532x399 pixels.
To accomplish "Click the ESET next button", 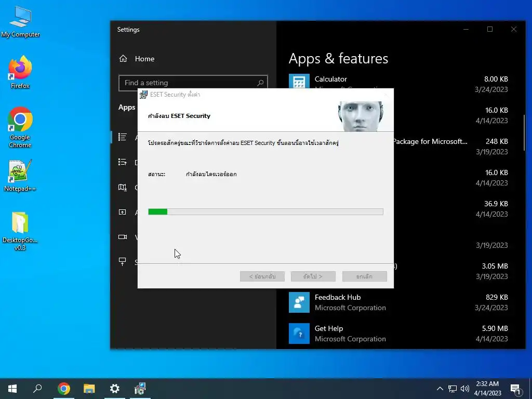I will [x=313, y=276].
